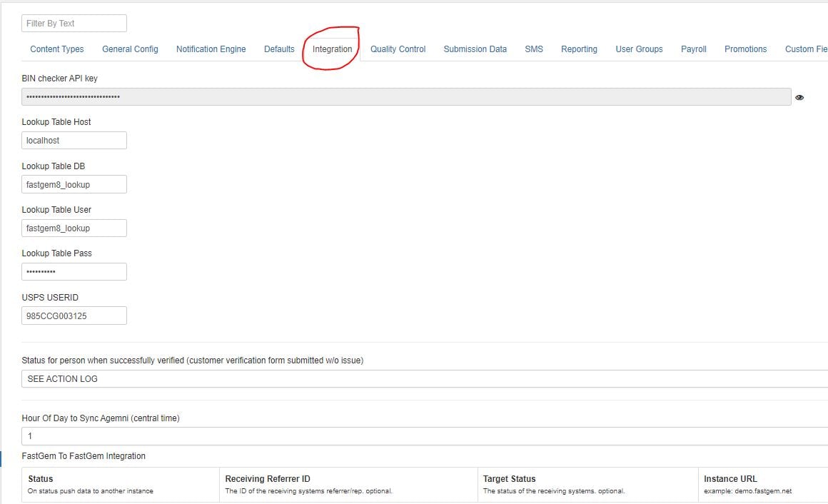The image size is (828, 504).
Task: Click the Lookup Table DB label
Action: coord(54,166)
